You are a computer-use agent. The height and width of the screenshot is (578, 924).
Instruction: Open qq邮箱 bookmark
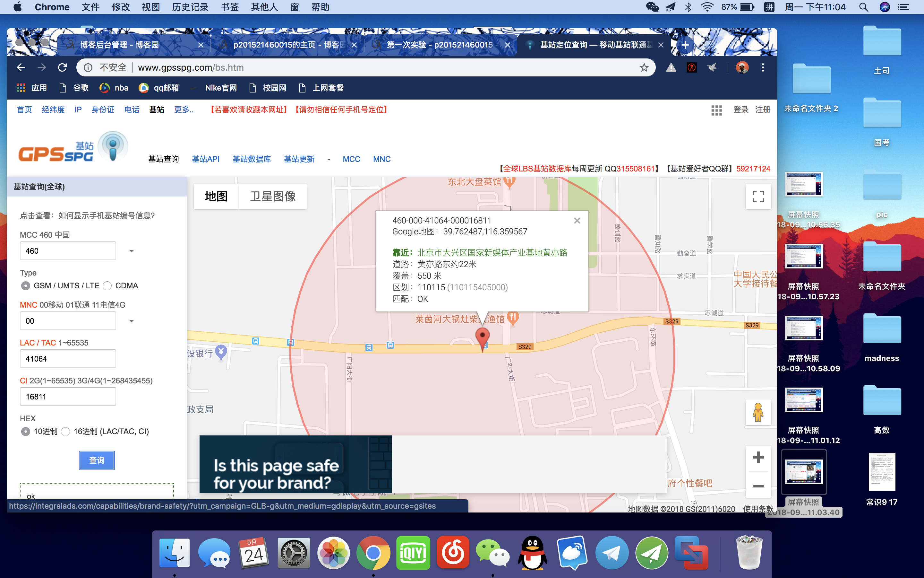(x=159, y=88)
